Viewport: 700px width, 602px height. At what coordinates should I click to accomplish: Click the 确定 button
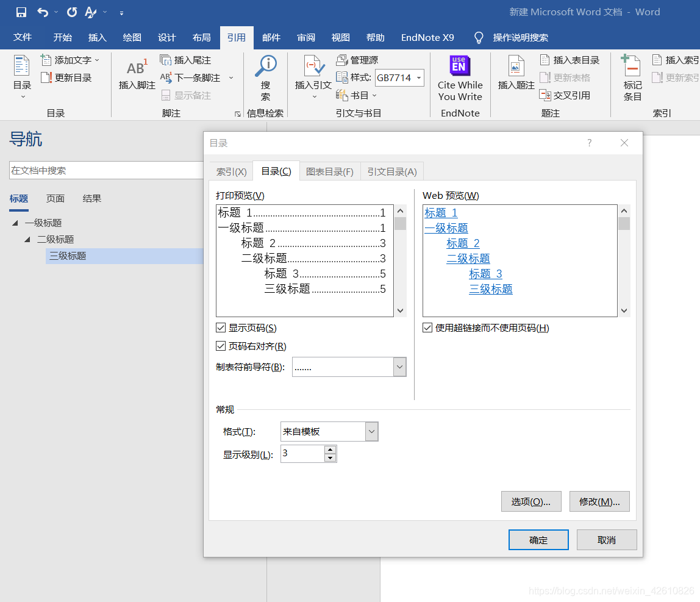(538, 540)
